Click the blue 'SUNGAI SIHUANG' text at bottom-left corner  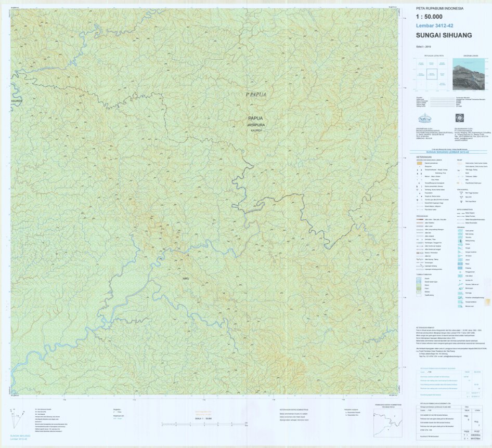20,436
